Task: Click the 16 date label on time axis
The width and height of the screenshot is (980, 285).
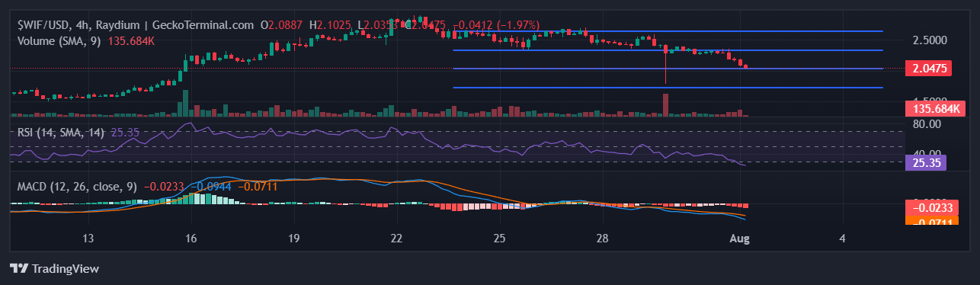Action: click(x=191, y=239)
